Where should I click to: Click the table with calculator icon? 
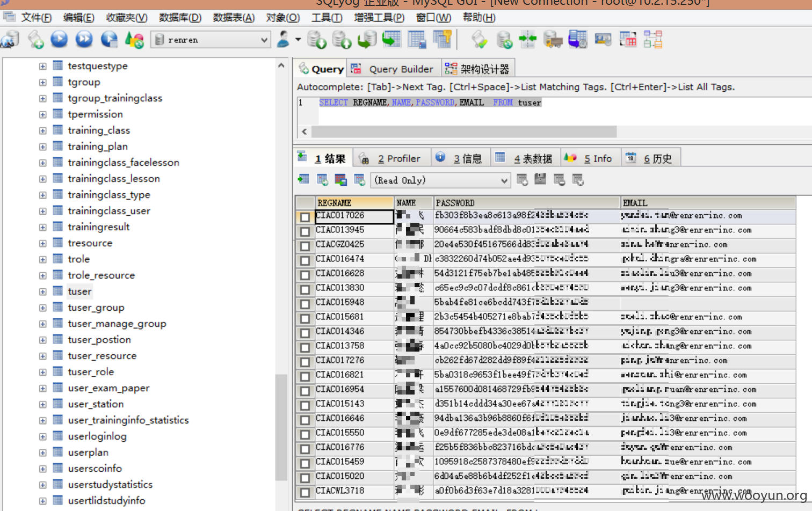tap(417, 40)
